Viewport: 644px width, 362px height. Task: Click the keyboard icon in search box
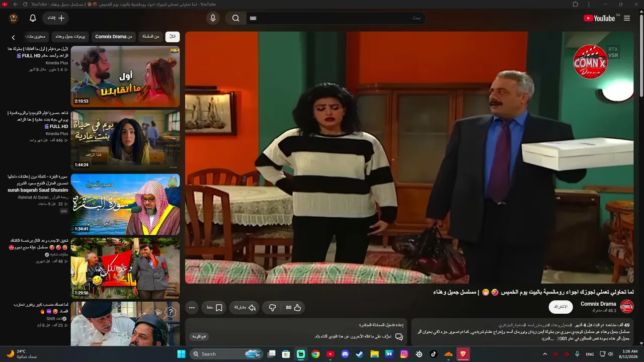253,18
